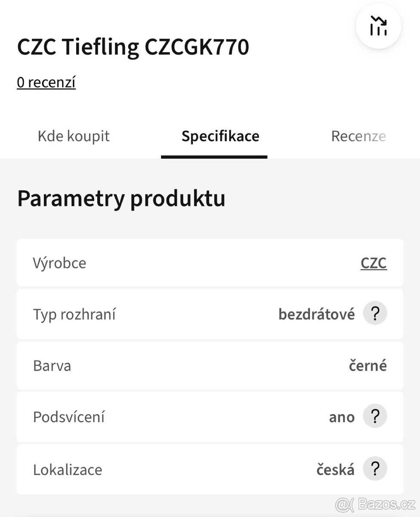Screen dimensions: 420x517
Task: Click the bezdrátové value text
Action: coord(317,314)
